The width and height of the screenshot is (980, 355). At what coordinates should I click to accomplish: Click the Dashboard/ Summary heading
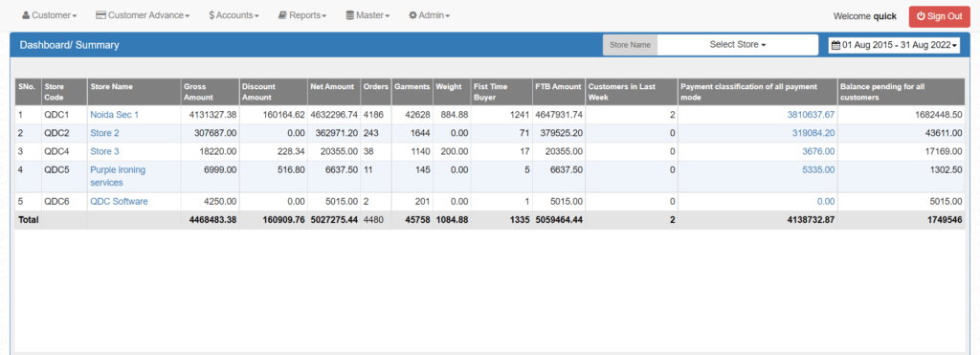click(x=69, y=45)
